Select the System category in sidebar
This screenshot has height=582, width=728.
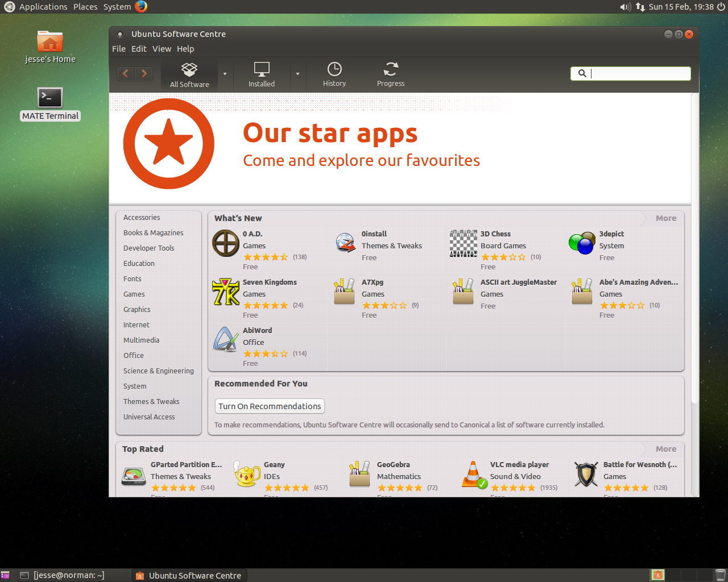coord(135,386)
